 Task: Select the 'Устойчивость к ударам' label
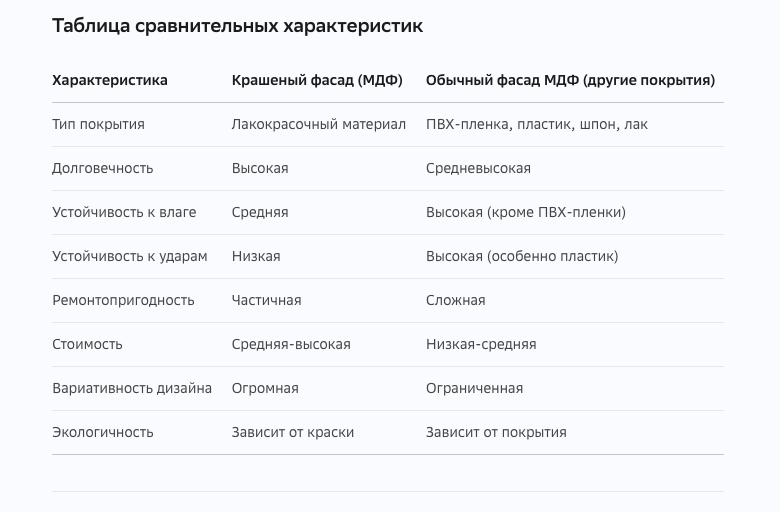[x=130, y=256]
